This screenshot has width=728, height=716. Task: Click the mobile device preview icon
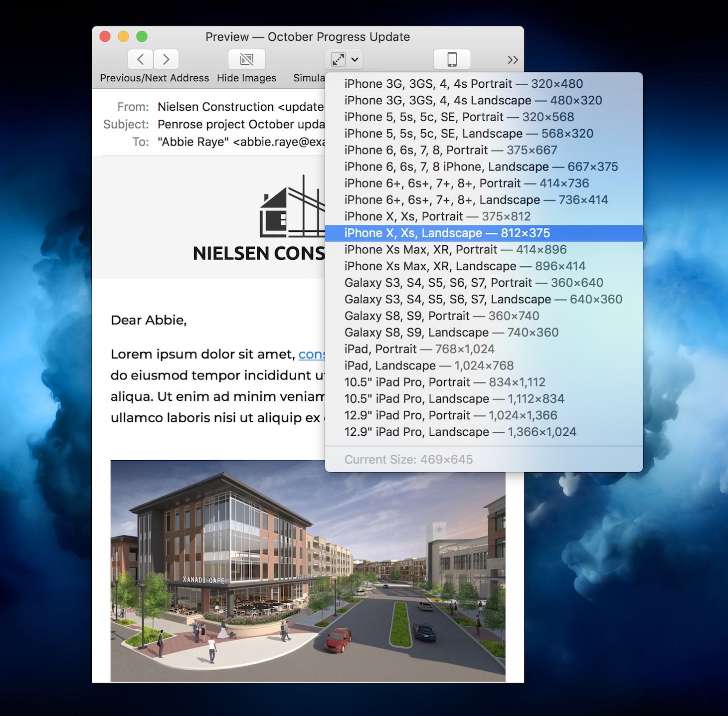[x=452, y=59]
